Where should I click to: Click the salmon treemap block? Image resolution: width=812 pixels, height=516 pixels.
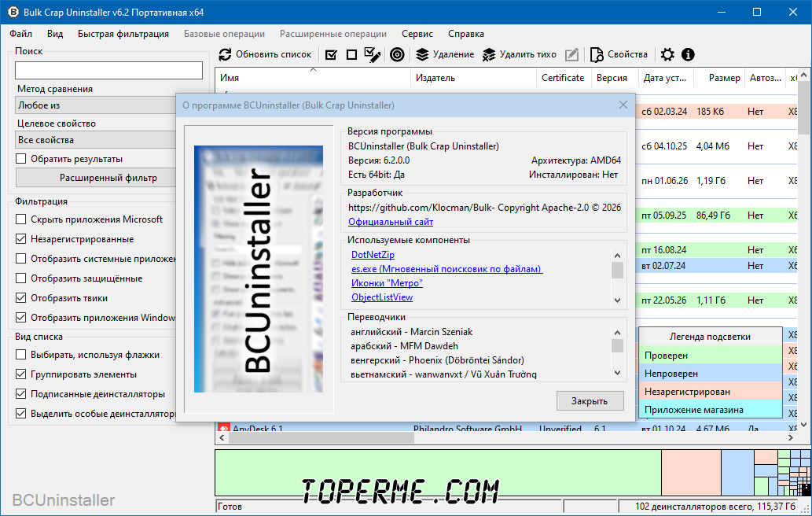click(x=691, y=473)
